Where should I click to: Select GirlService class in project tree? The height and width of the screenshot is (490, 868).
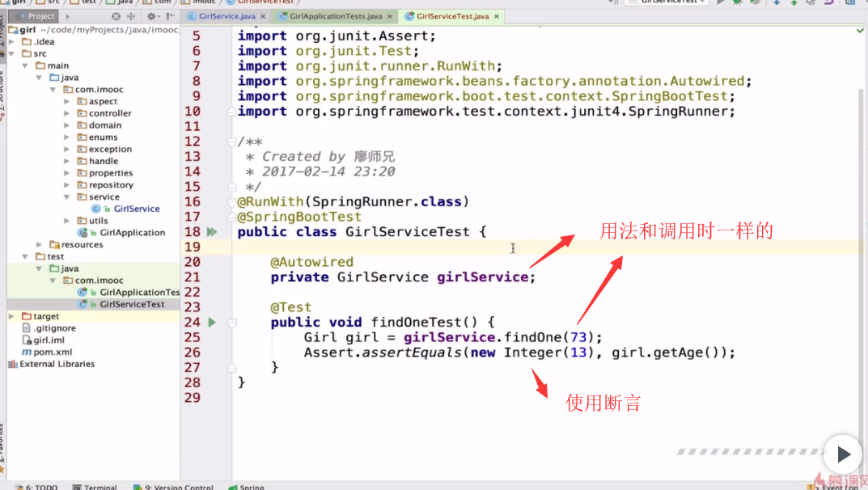coord(136,209)
